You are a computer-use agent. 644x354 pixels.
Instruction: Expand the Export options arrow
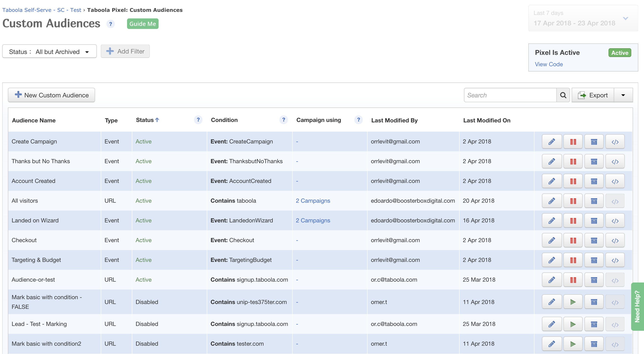tap(623, 95)
